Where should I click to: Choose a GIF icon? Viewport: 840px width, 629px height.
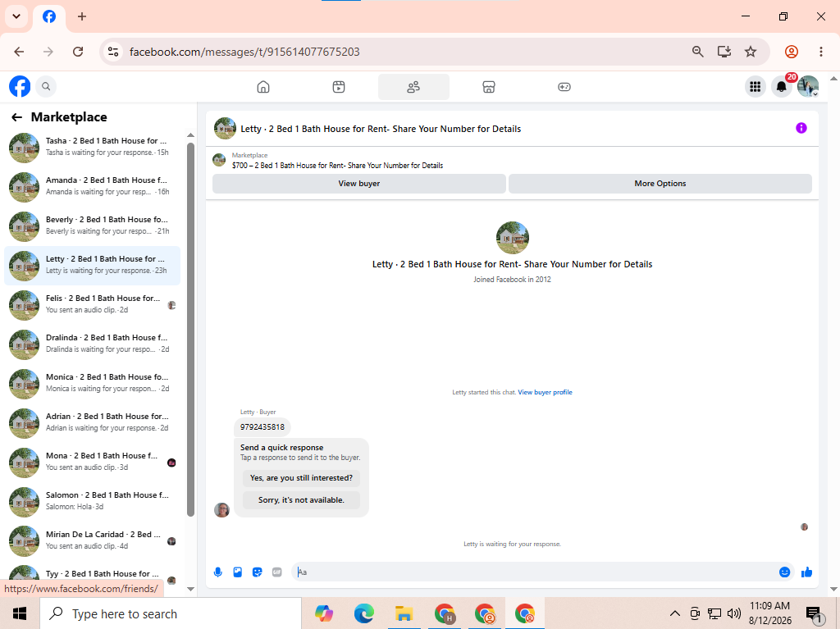(277, 572)
